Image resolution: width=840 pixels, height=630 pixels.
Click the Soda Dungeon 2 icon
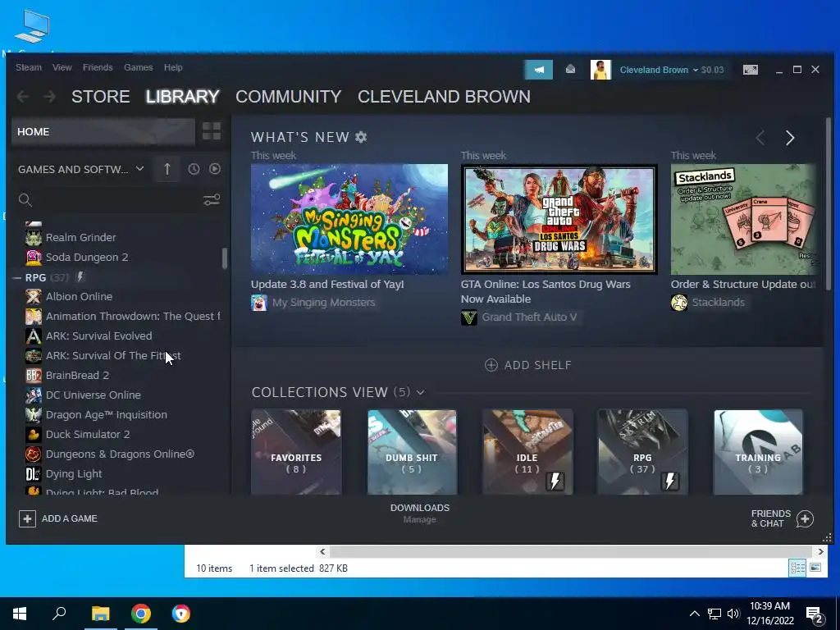(x=33, y=257)
